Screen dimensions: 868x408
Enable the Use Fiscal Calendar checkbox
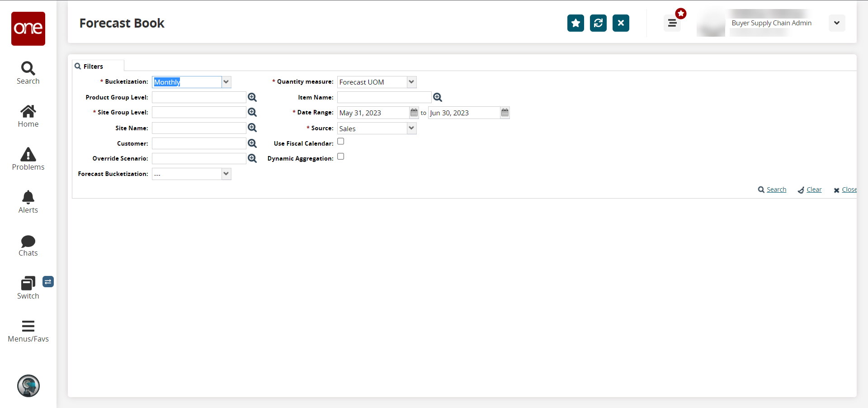coord(341,142)
